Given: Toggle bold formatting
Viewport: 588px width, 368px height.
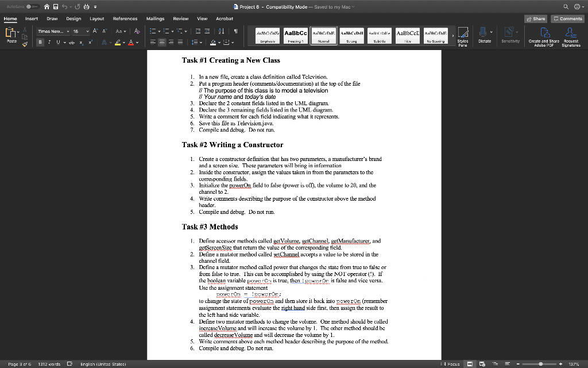Looking at the screenshot, I should [x=39, y=42].
